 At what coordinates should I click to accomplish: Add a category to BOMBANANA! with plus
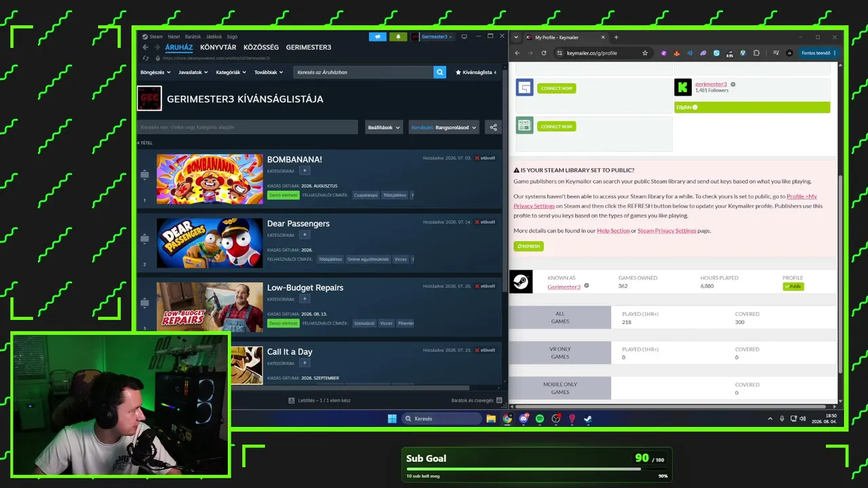coord(304,171)
